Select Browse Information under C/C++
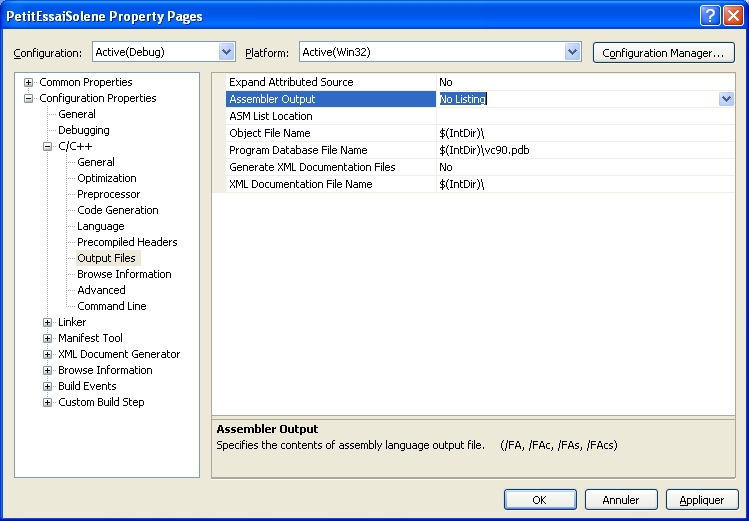Viewport: 749px width, 521px height. coord(124,274)
